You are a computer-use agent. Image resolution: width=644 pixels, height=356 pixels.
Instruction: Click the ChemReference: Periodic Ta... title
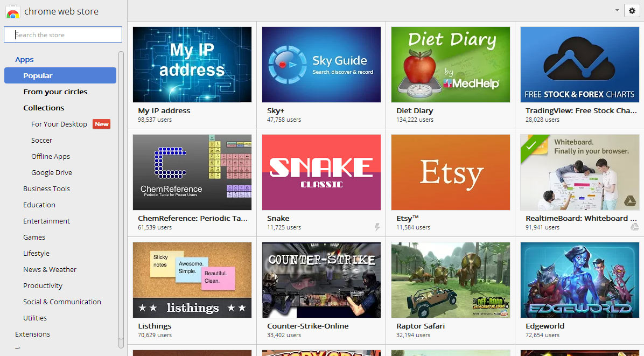point(193,219)
